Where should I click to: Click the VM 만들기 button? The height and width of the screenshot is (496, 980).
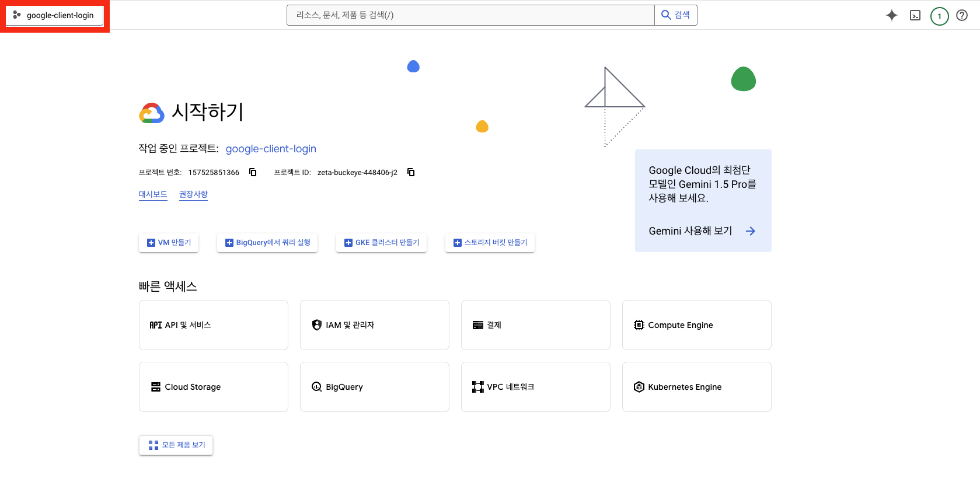pyautogui.click(x=169, y=243)
